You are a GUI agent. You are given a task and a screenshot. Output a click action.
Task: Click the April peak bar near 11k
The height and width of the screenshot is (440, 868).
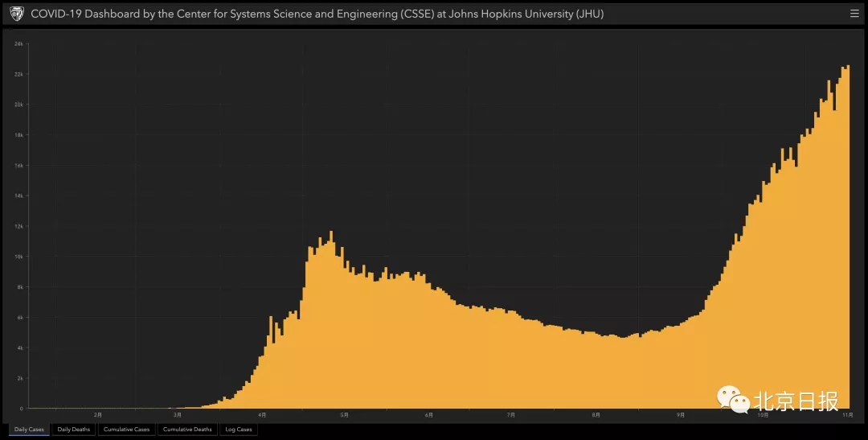(x=330, y=322)
